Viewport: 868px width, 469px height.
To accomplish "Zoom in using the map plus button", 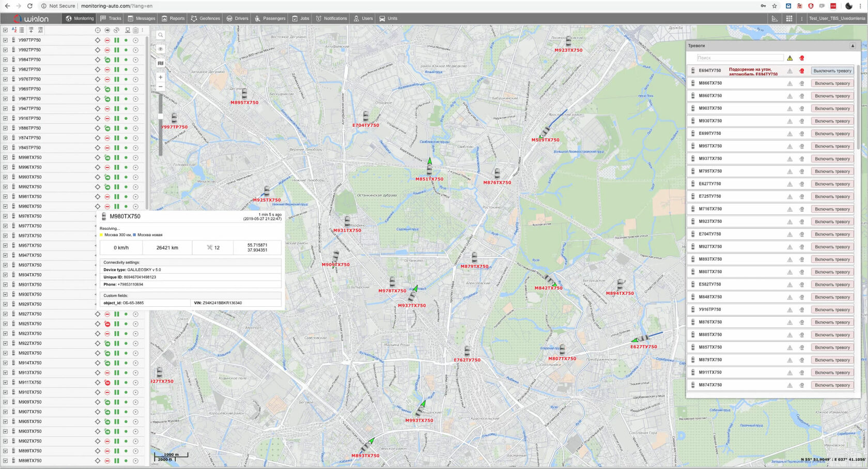I will (x=161, y=77).
